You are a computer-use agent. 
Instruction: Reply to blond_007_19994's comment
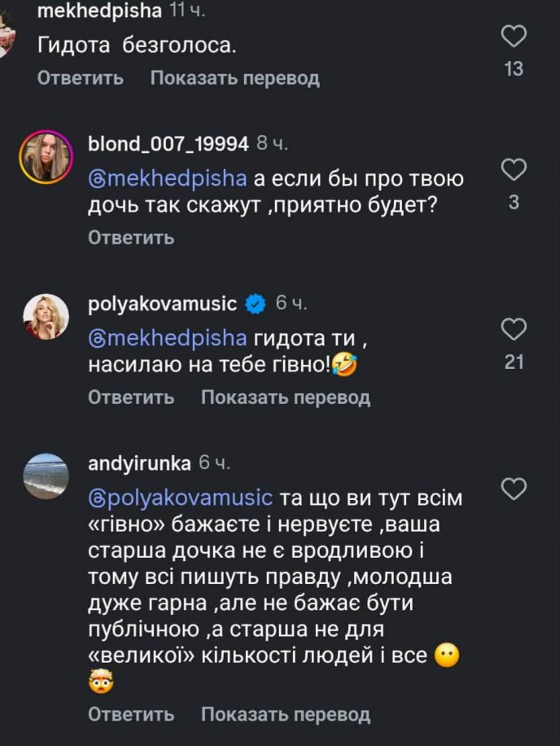pos(131,238)
